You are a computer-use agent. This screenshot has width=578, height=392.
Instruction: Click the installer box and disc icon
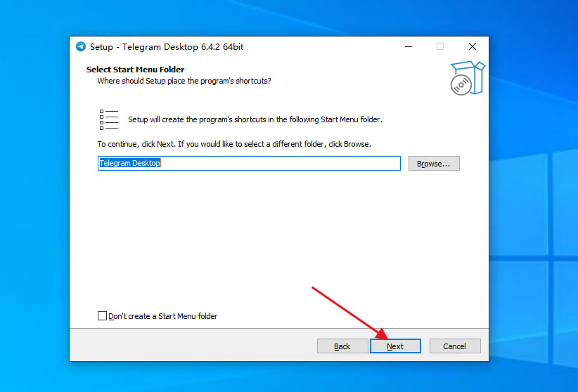click(x=467, y=77)
